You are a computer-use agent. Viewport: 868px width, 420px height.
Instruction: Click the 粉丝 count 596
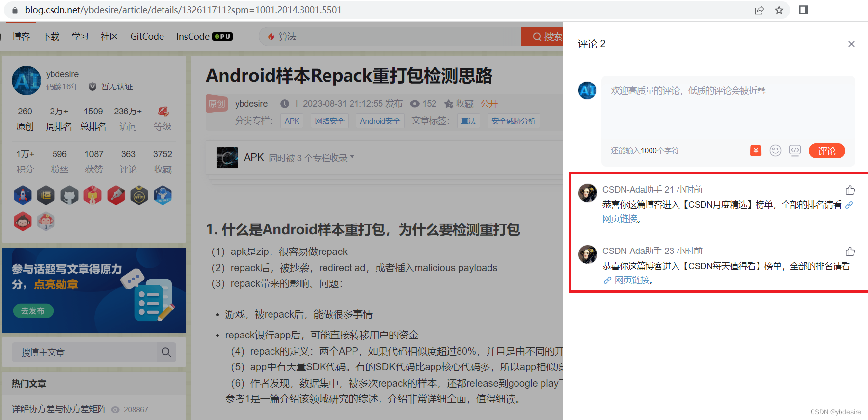pyautogui.click(x=59, y=154)
